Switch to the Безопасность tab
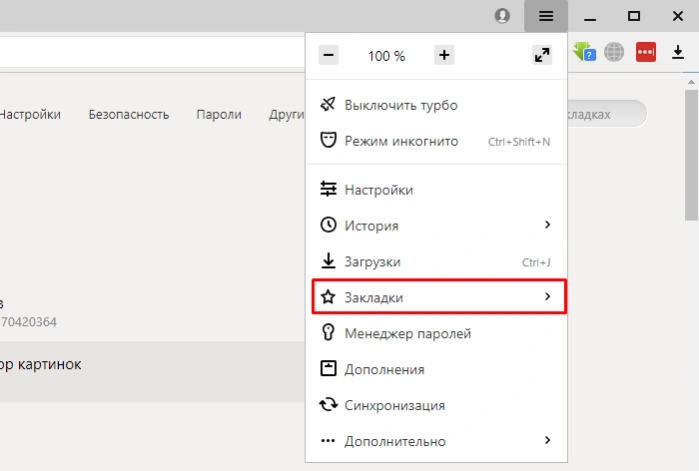The height and width of the screenshot is (471, 699). coord(128,115)
